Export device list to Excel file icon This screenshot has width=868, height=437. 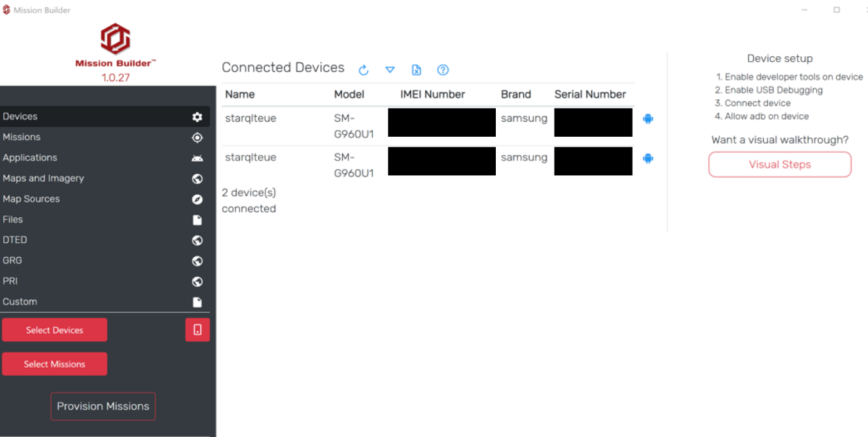(x=417, y=70)
